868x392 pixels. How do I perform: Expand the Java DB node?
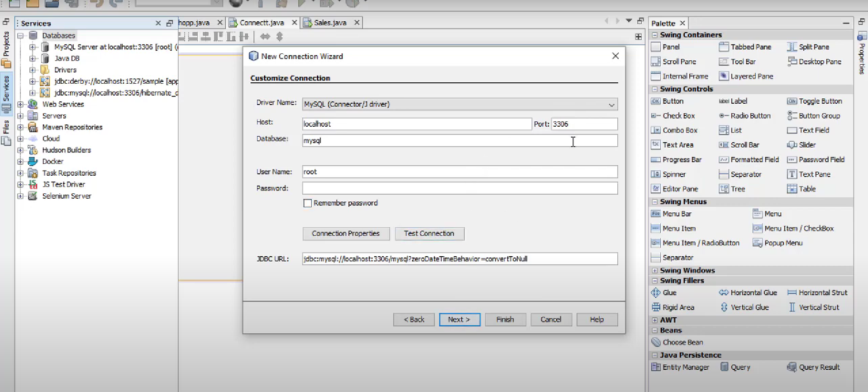33,58
